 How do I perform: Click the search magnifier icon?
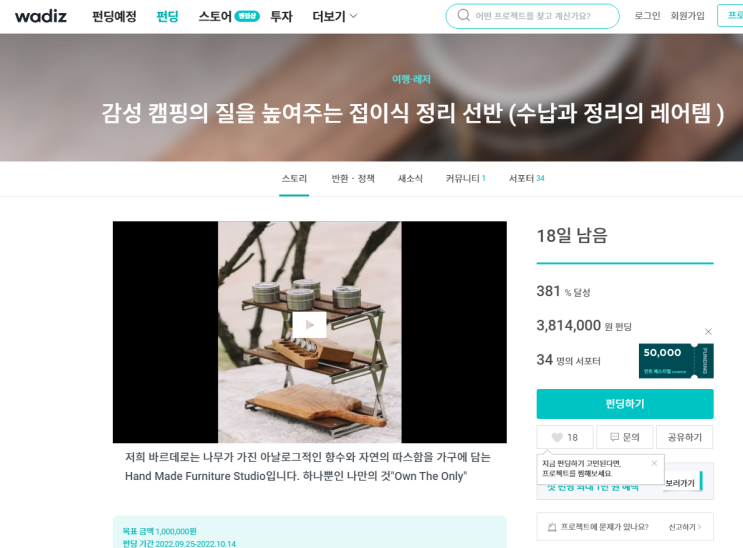click(463, 16)
